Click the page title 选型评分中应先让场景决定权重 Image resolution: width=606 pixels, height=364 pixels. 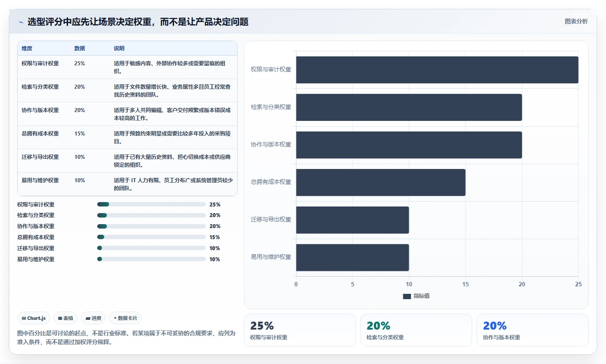(x=138, y=22)
